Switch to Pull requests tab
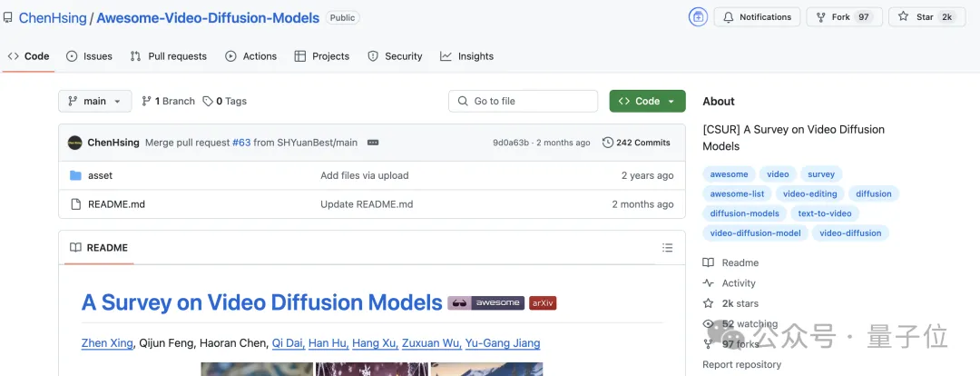This screenshot has height=376, width=980. coord(168,56)
